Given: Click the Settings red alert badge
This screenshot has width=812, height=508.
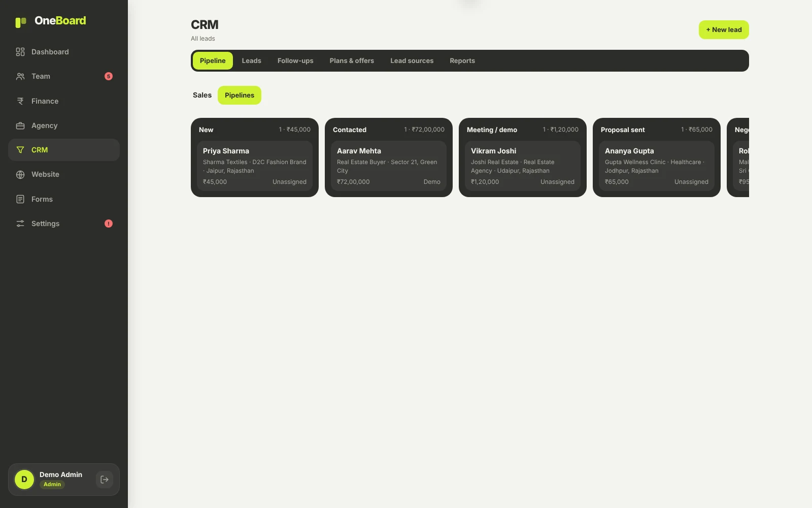Looking at the screenshot, I should coord(109,224).
